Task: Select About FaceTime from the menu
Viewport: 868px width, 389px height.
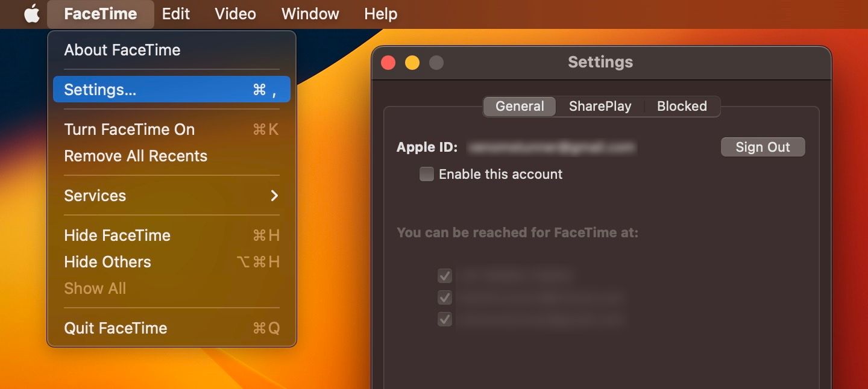Action: [x=122, y=50]
